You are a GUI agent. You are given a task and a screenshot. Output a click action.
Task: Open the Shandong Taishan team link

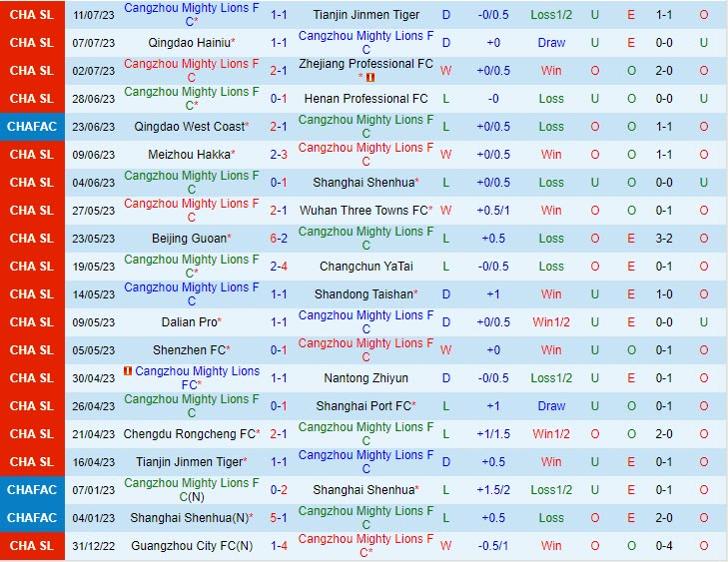364,294
